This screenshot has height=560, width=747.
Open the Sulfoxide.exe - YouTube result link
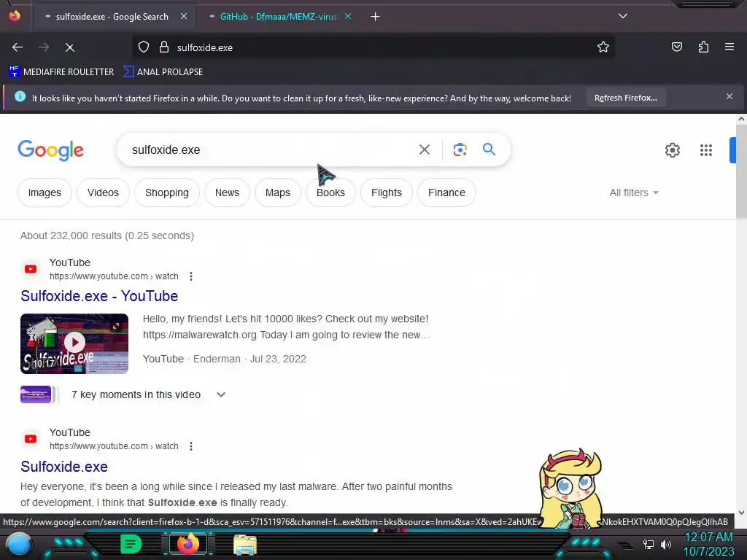[x=99, y=296]
